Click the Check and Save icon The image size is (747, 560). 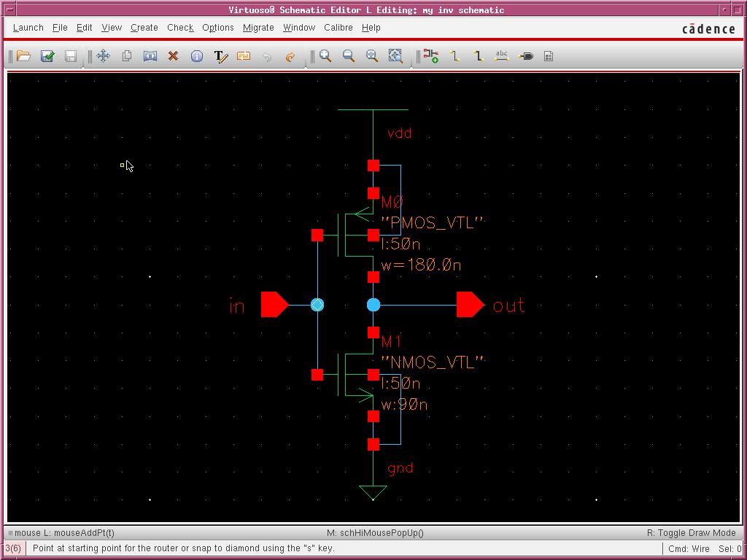pyautogui.click(x=47, y=56)
